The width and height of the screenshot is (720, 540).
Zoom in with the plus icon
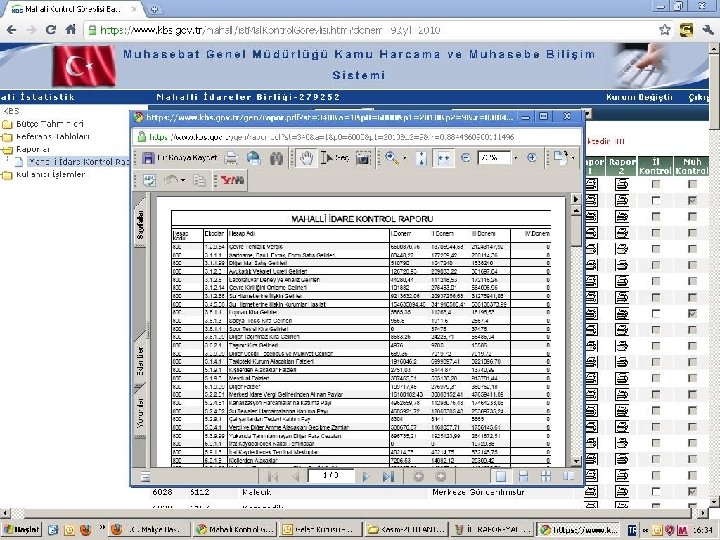[532, 158]
